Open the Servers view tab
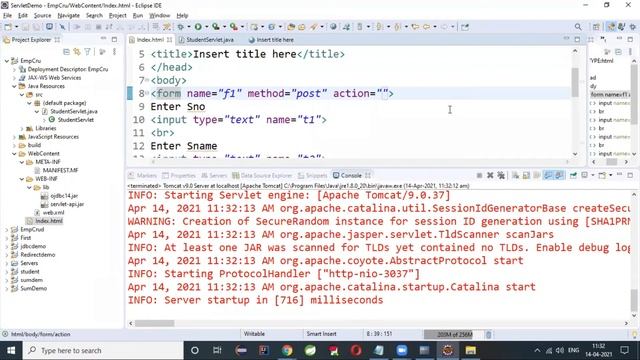This screenshot has width=640, height=360. point(215,176)
